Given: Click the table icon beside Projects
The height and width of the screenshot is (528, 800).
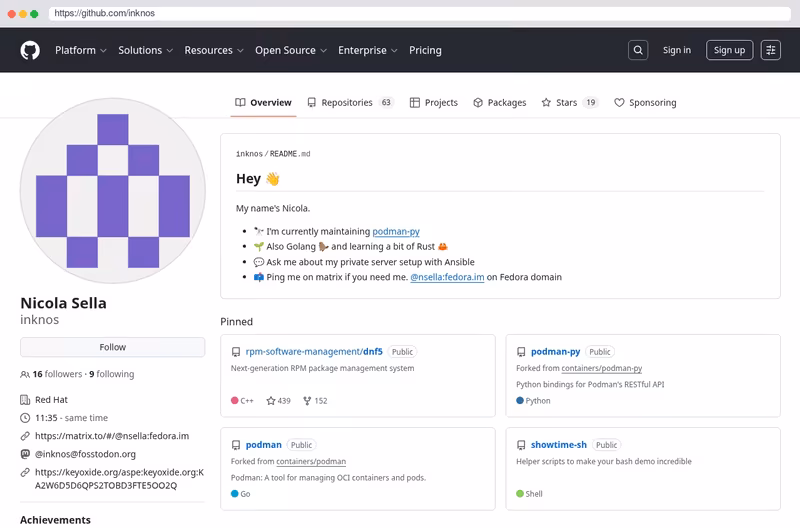Looking at the screenshot, I should pos(415,103).
